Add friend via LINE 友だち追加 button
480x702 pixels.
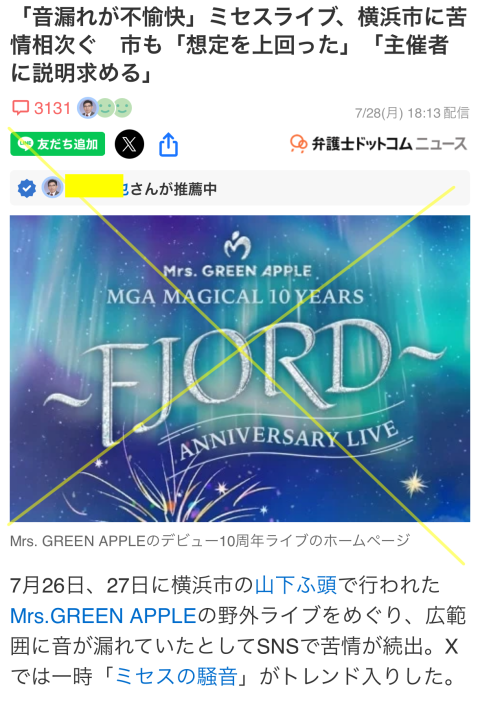(x=58, y=144)
